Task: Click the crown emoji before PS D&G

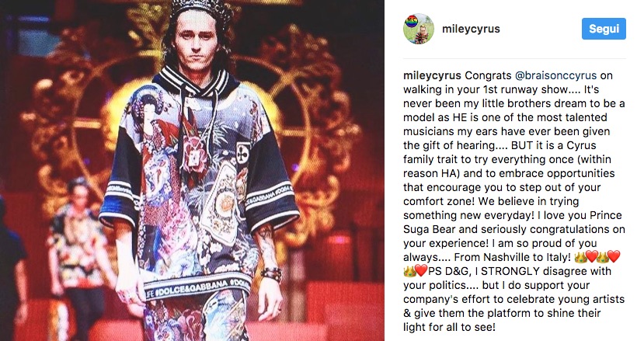Action: tap(409, 271)
